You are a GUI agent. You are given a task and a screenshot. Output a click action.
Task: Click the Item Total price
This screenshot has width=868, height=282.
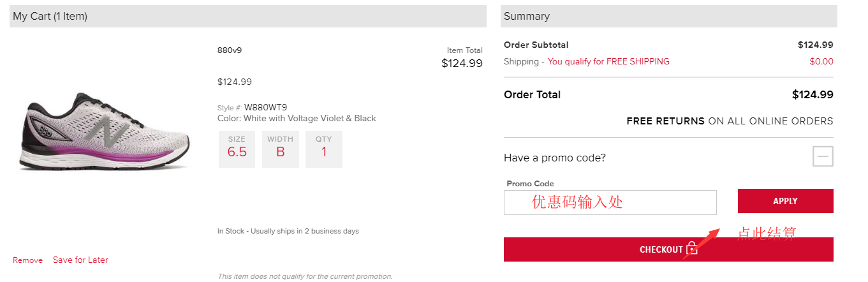click(462, 63)
